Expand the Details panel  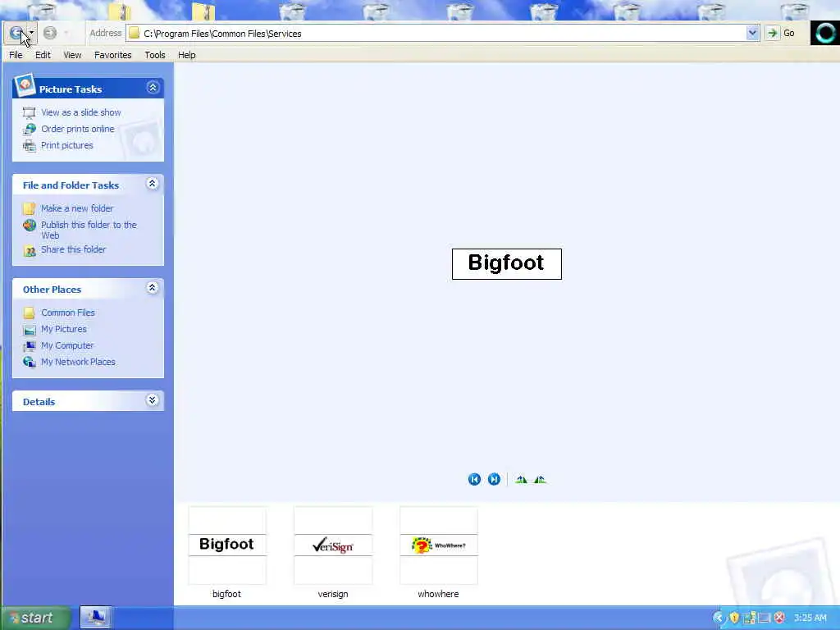[x=152, y=400]
